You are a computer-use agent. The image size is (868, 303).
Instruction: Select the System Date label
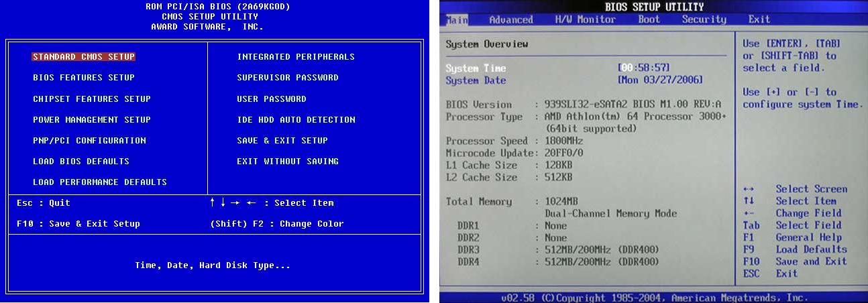tap(476, 80)
